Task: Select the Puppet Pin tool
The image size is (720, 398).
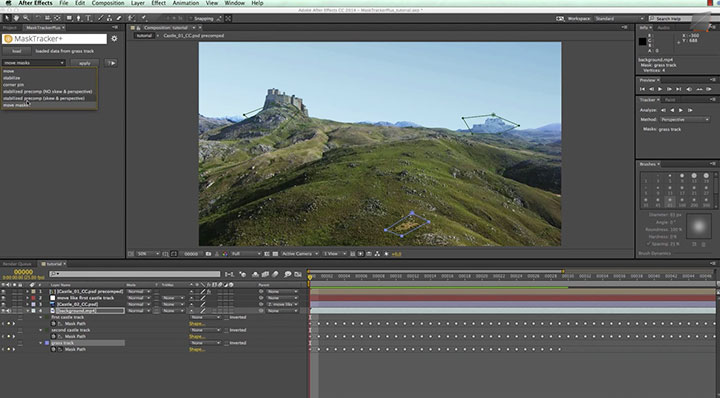Action: (144, 18)
